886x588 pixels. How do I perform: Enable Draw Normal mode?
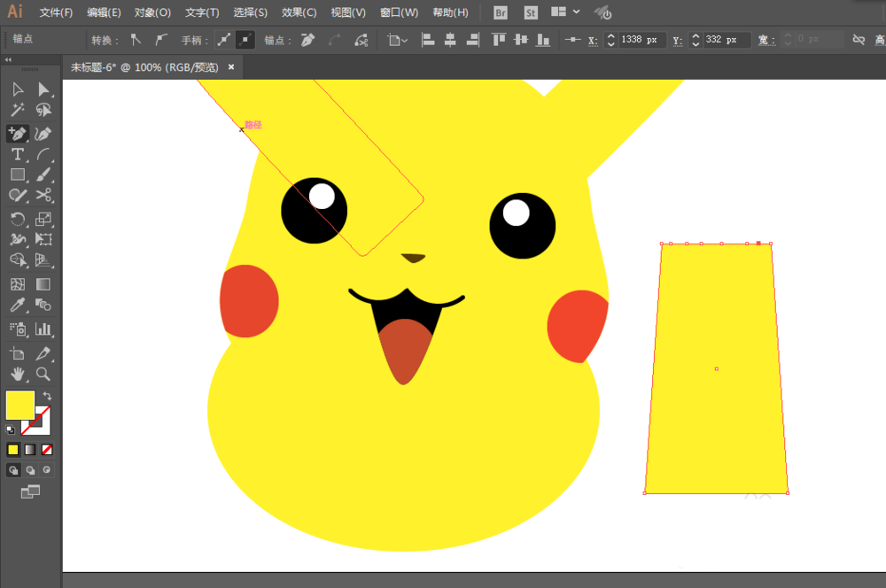tap(13, 470)
